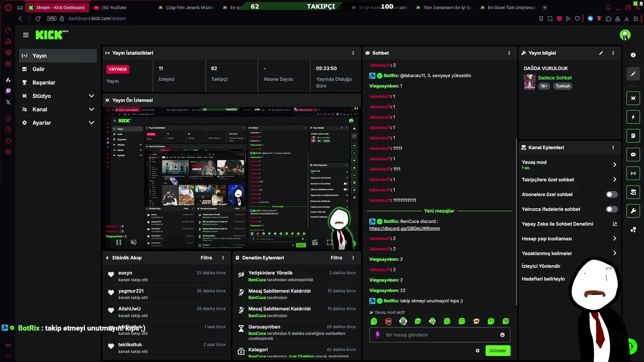Screen dimensions: 644x362
Task: Toggle Yalnızca ifadelerle sohbet switch
Action: [x=611, y=209]
